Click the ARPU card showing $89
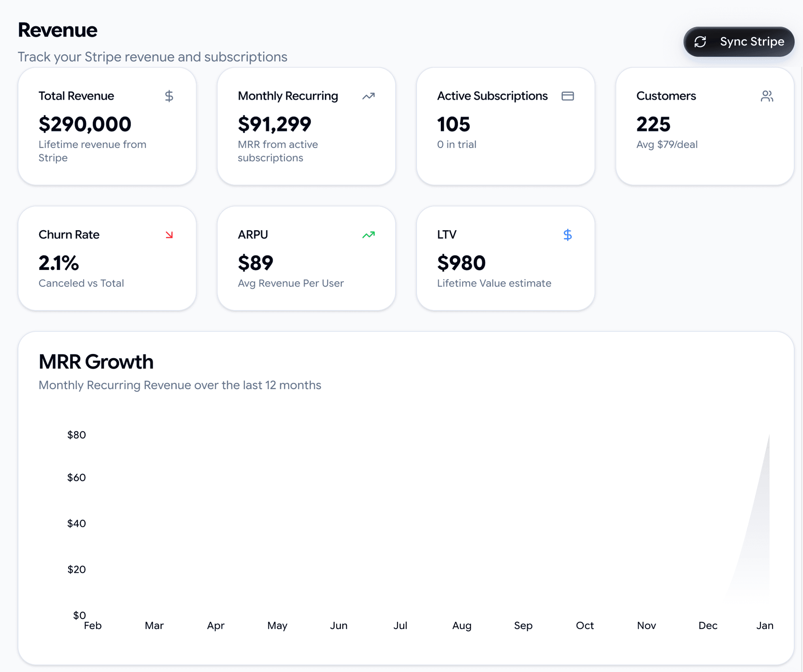Viewport: 803px width, 672px height. (x=306, y=258)
